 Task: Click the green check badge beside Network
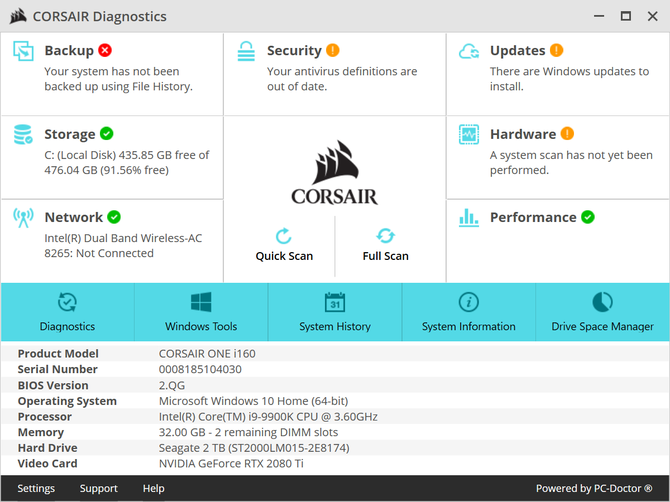click(114, 217)
